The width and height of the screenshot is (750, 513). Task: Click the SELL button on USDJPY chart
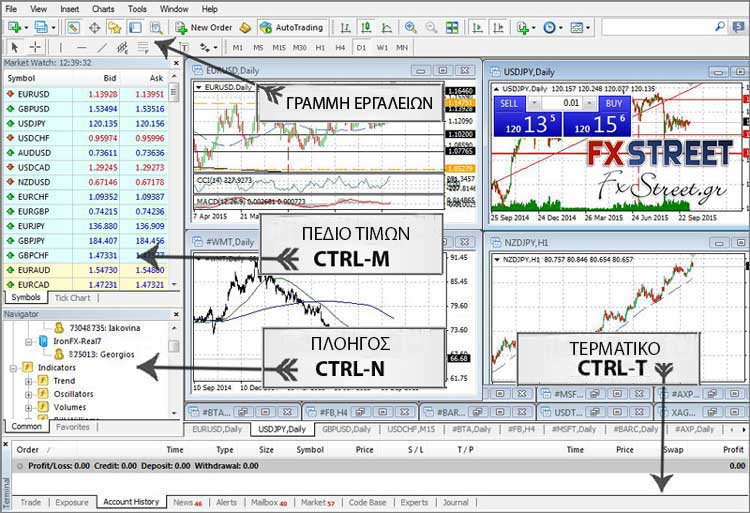(509, 103)
